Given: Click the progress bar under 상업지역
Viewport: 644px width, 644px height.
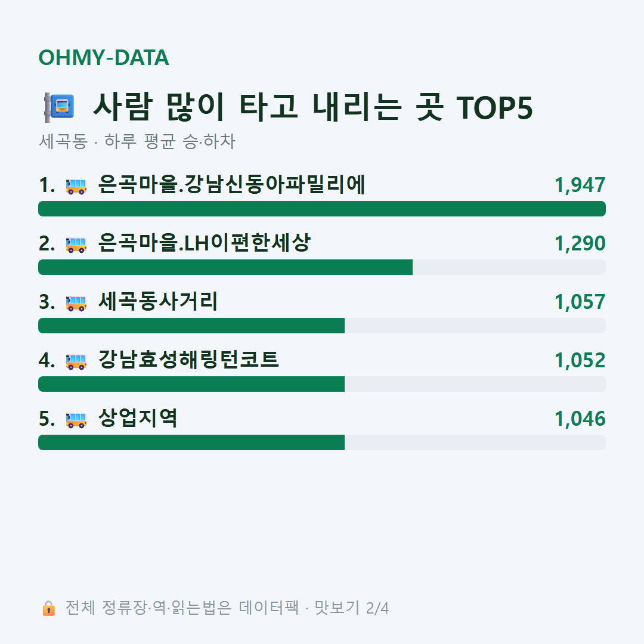Looking at the screenshot, I should 322,442.
